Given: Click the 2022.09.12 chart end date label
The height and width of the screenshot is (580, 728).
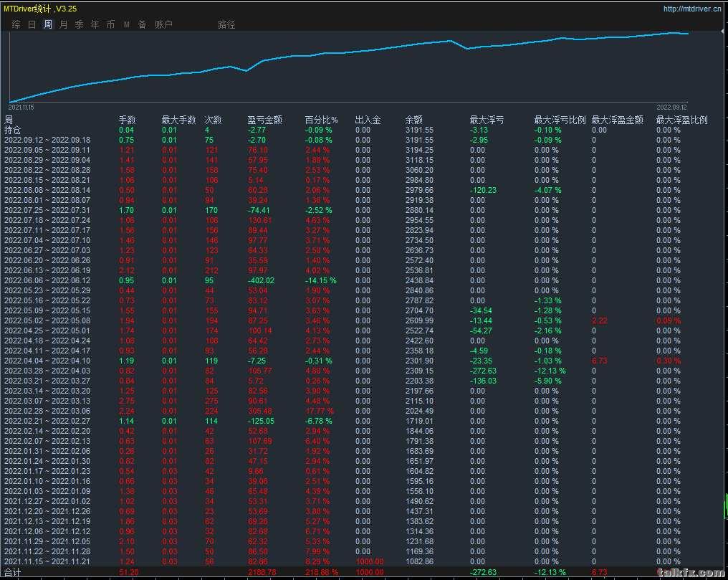Looking at the screenshot, I should point(671,108).
